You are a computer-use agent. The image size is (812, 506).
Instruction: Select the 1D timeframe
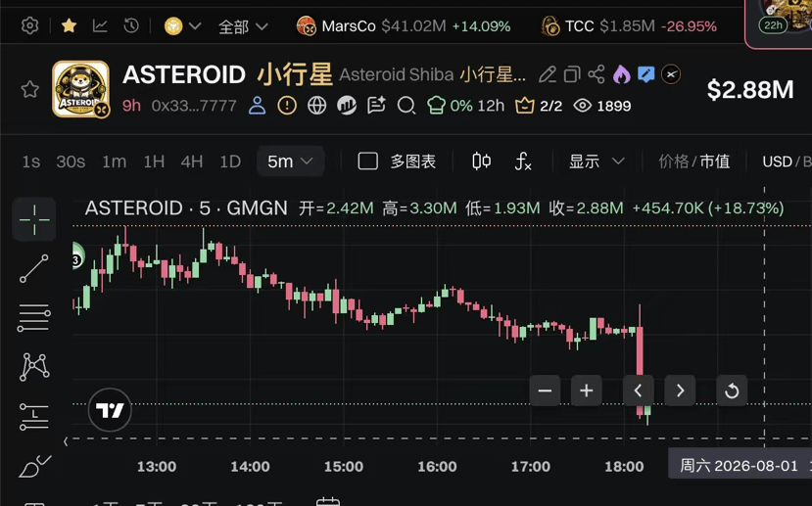point(230,161)
